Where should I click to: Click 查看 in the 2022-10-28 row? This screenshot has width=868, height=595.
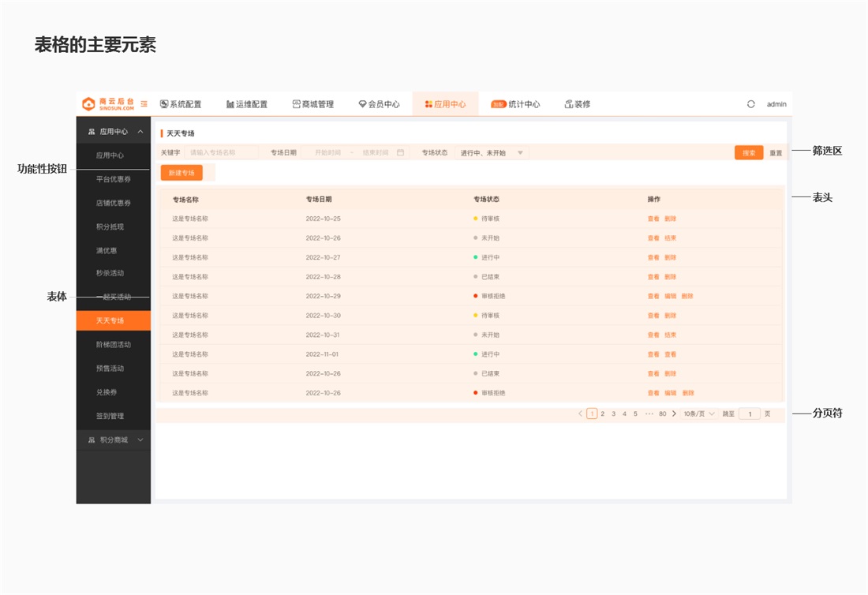point(653,277)
